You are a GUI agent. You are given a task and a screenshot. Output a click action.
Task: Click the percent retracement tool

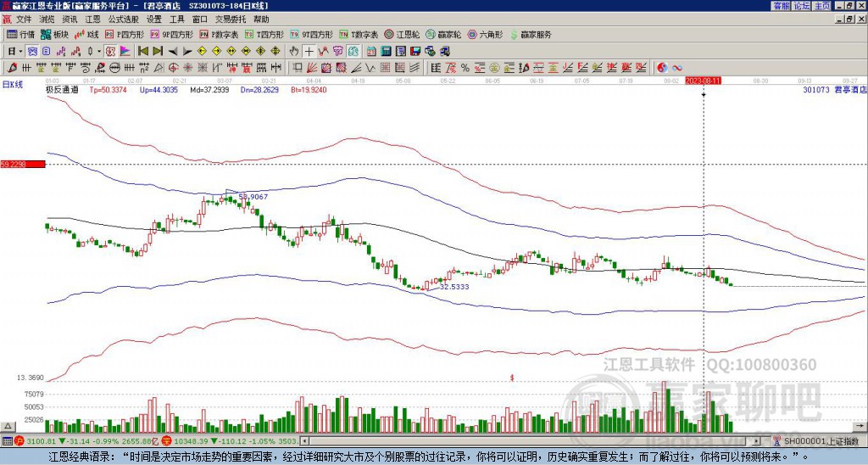point(465,68)
